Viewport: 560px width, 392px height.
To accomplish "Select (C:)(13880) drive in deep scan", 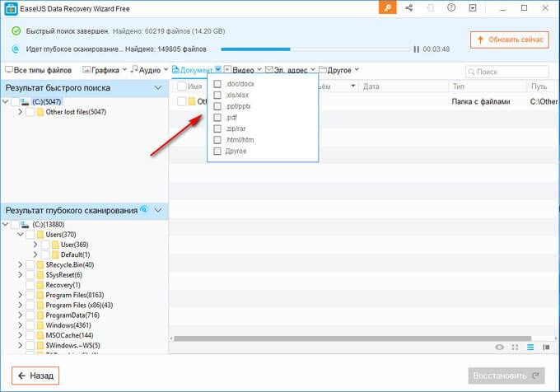I will (49, 225).
